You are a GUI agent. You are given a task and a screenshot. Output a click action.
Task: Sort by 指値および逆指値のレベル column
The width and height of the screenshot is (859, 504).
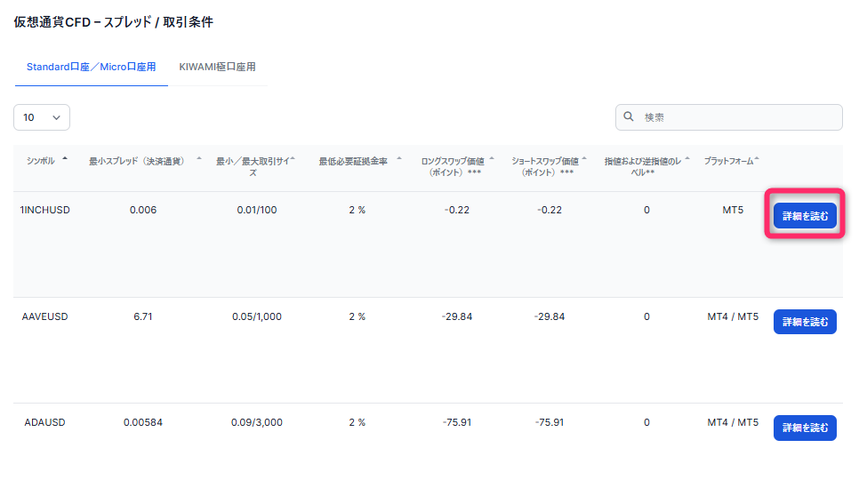(x=643, y=166)
